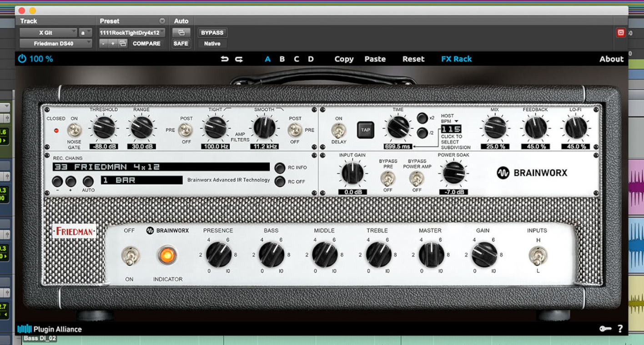Open the About menu
The width and height of the screenshot is (644, 345).
tap(611, 59)
